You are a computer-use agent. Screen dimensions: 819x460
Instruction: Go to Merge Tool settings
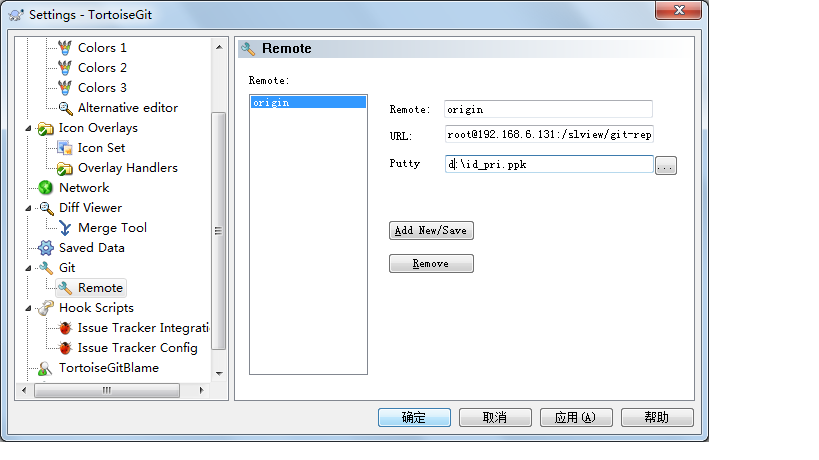click(x=112, y=228)
